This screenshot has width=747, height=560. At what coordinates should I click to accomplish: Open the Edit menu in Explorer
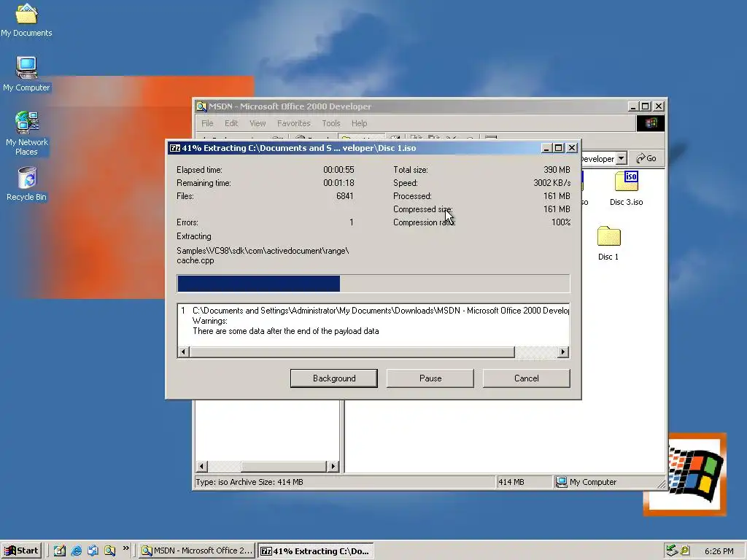coord(231,123)
